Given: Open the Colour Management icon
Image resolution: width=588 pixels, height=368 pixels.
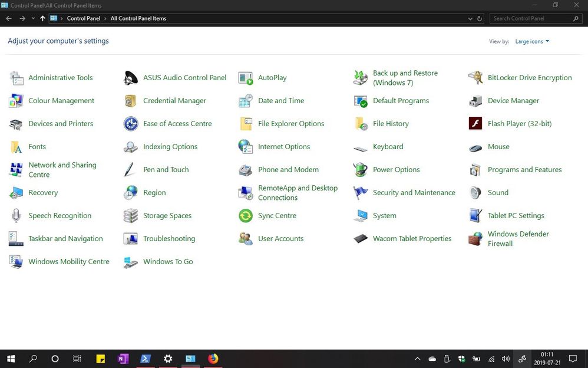Looking at the screenshot, I should tap(16, 101).
